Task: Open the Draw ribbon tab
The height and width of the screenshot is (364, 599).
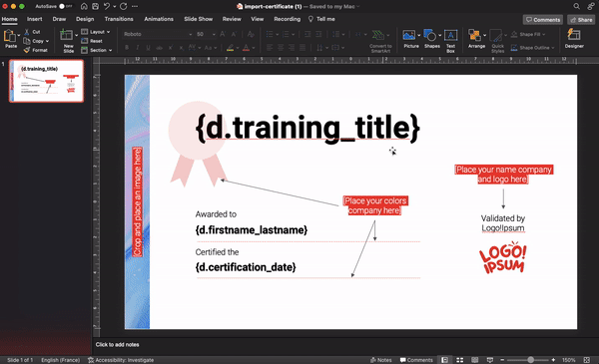Action: [x=59, y=19]
